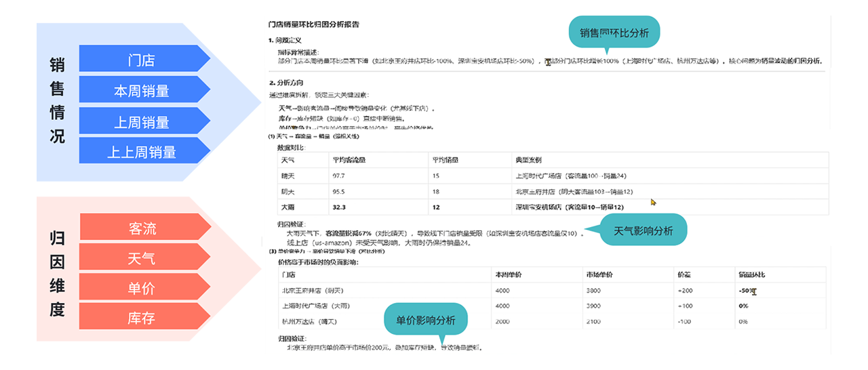Click the 1. 问题定义 heading
The image size is (868, 370).
[x=285, y=41]
